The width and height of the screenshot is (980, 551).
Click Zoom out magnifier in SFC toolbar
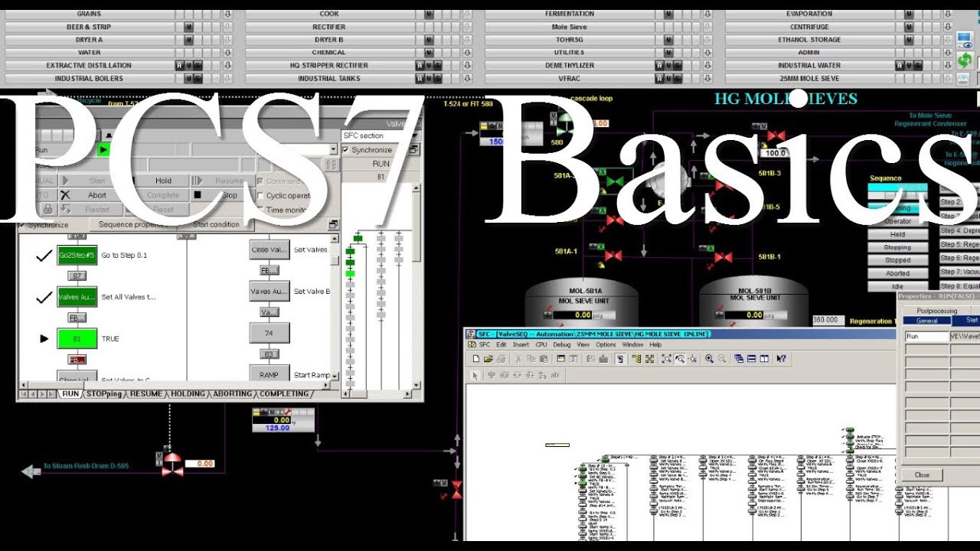(x=722, y=358)
